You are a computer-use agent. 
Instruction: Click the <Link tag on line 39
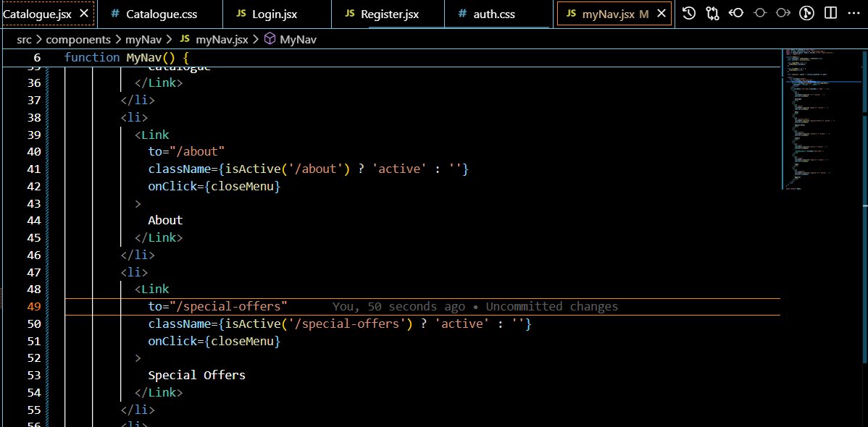tap(151, 135)
